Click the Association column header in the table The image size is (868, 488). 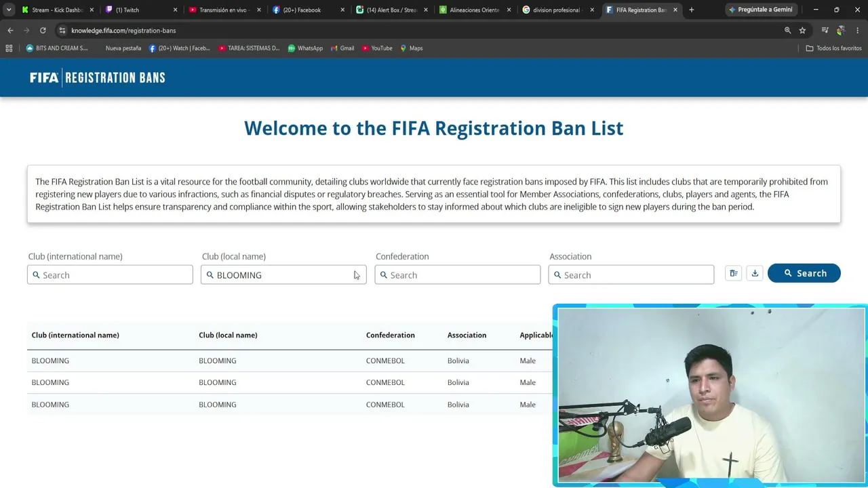pyautogui.click(x=467, y=335)
